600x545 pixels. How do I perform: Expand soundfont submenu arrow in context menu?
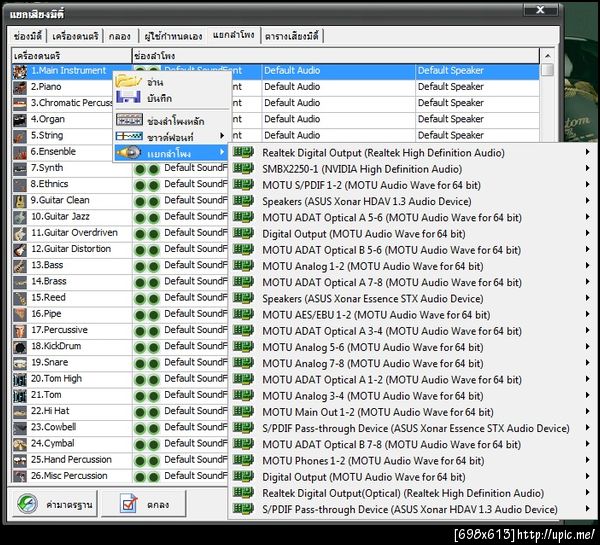[222, 136]
